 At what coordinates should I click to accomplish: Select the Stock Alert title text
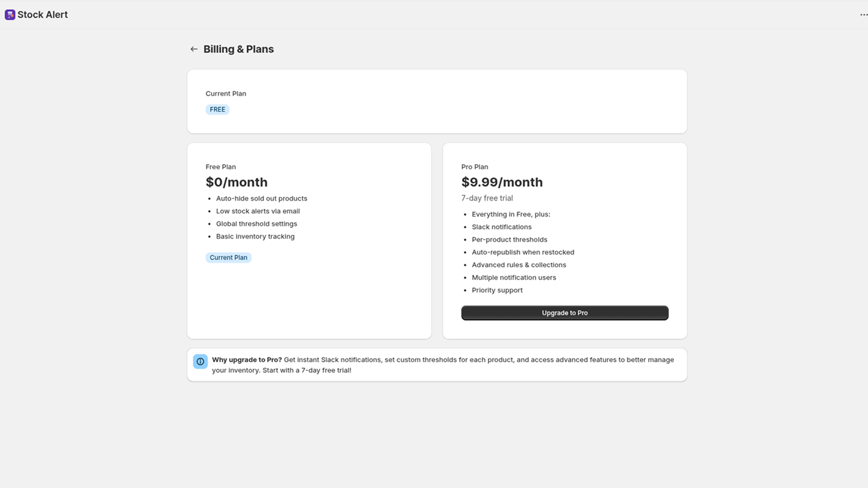pyautogui.click(x=43, y=15)
